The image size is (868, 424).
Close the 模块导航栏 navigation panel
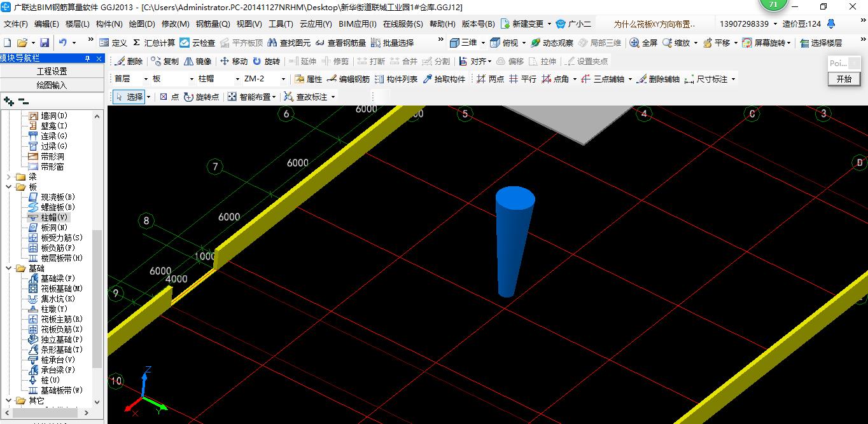99,58
